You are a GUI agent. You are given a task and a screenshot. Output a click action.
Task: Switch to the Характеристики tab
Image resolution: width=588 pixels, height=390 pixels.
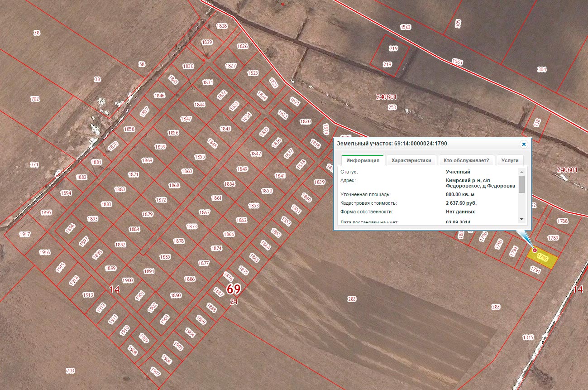411,160
